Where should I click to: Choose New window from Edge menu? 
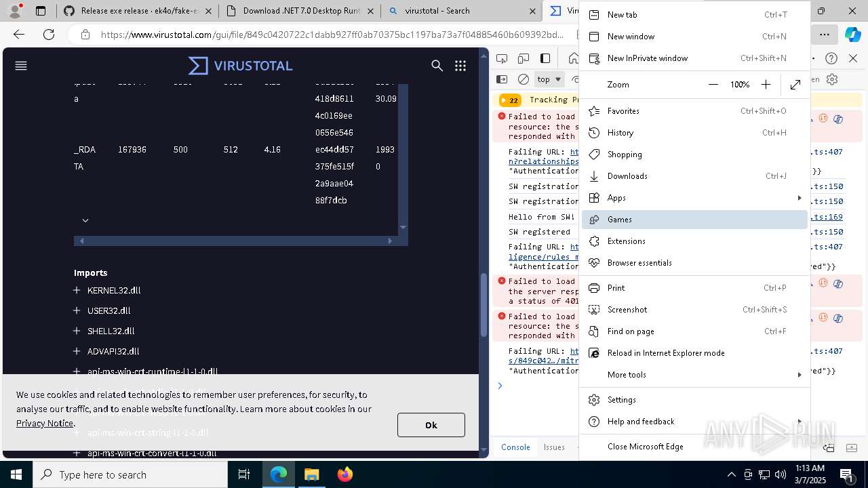(x=694, y=37)
